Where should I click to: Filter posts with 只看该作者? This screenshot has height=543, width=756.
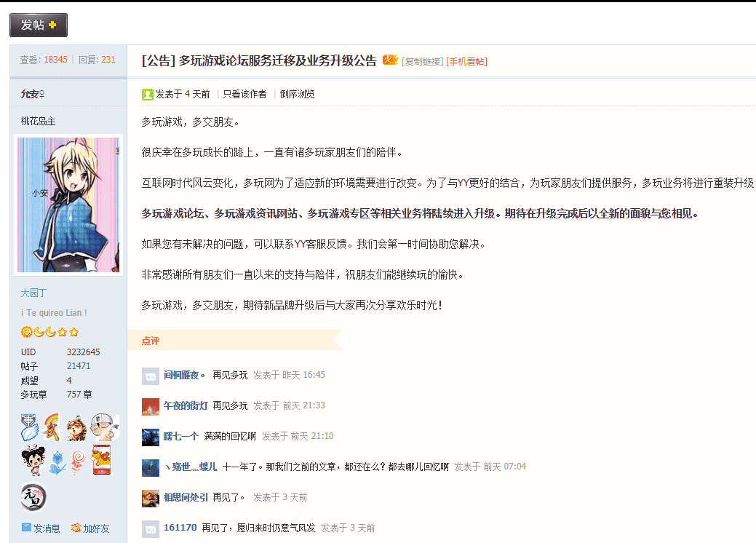[244, 94]
